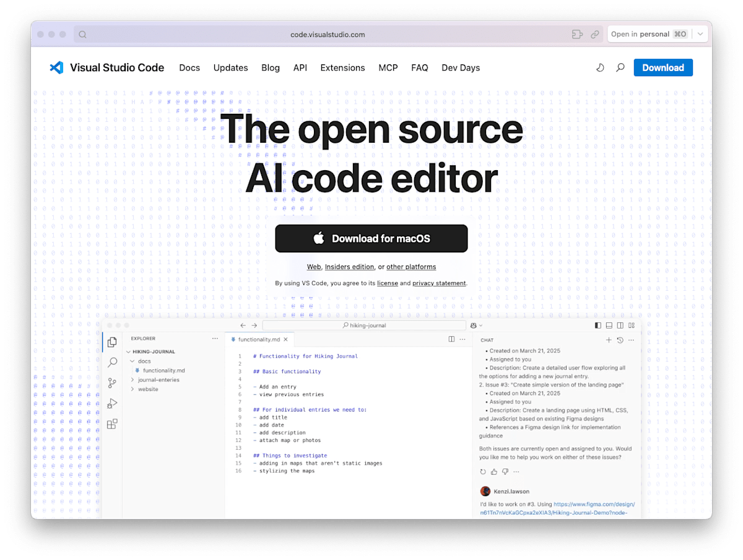Open the Docs menu item
This screenshot has height=560, width=743.
click(189, 68)
